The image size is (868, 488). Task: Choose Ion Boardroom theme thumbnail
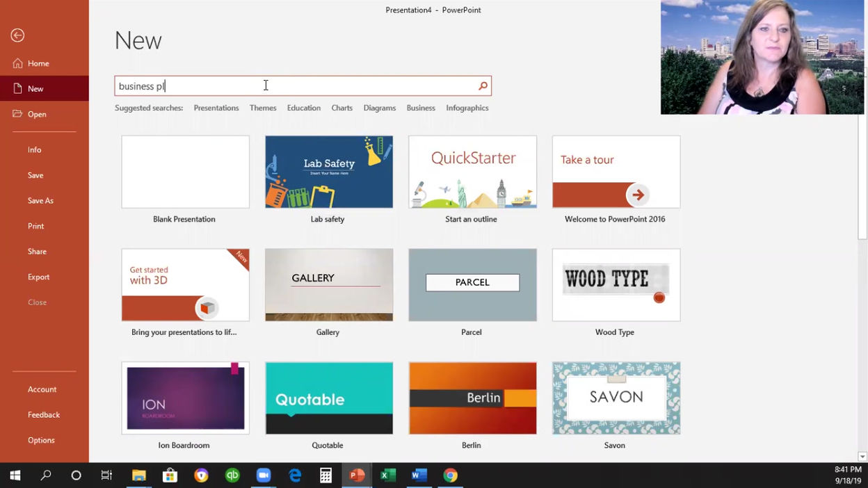pyautogui.click(x=185, y=398)
